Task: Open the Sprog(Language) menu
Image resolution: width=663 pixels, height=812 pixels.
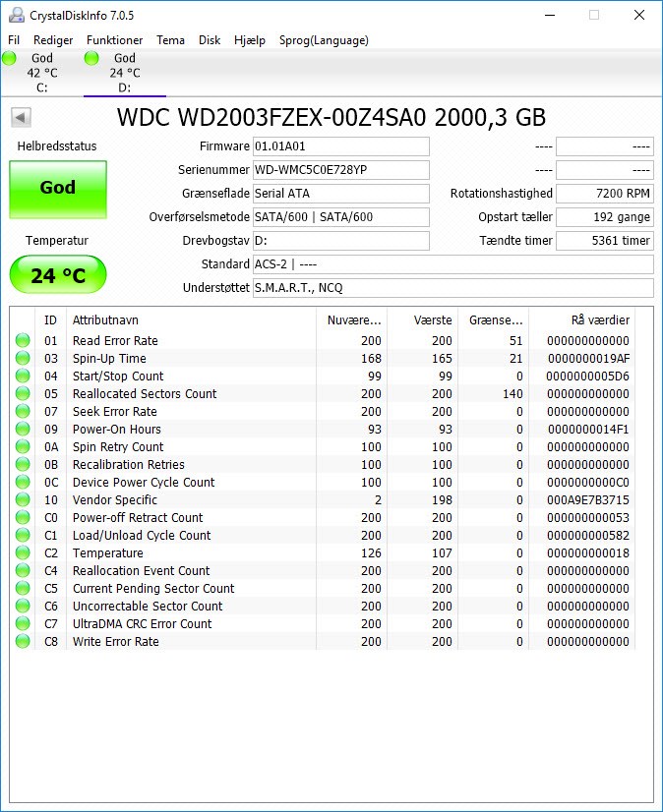Action: tap(324, 40)
